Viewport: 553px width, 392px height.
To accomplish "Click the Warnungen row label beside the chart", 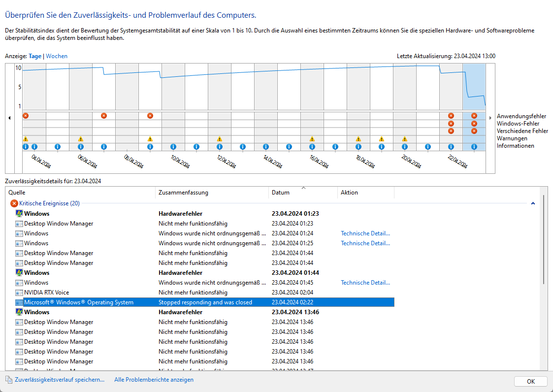I will [x=512, y=138].
